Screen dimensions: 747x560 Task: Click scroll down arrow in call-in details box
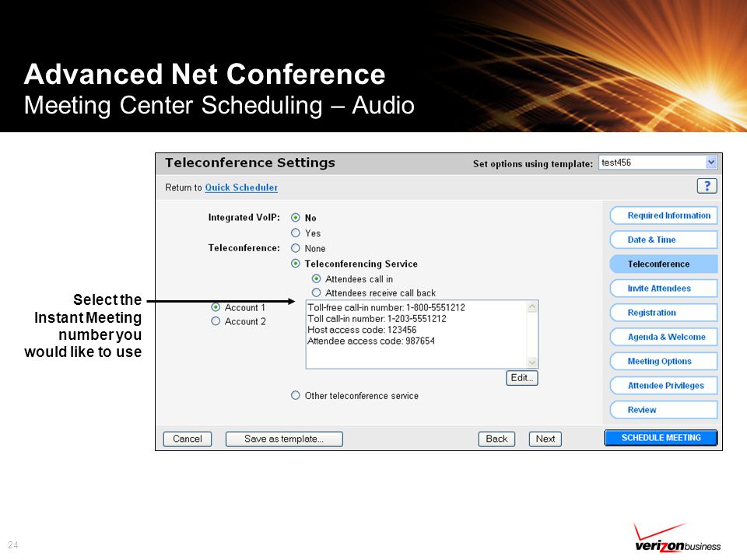[532, 362]
